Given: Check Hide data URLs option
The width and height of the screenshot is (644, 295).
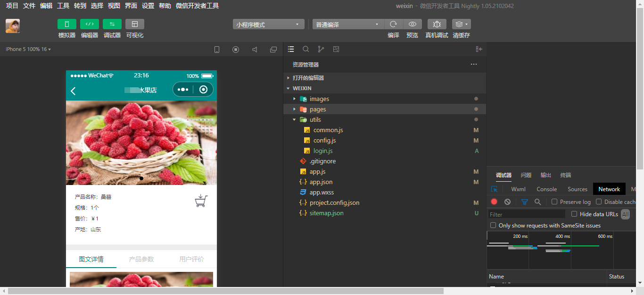Looking at the screenshot, I should 574,214.
